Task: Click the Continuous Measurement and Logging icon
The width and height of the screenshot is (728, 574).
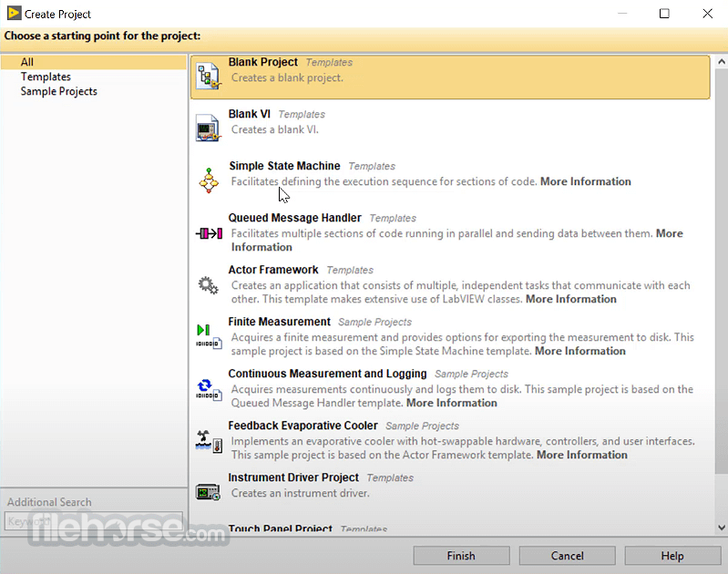Action: (209, 389)
